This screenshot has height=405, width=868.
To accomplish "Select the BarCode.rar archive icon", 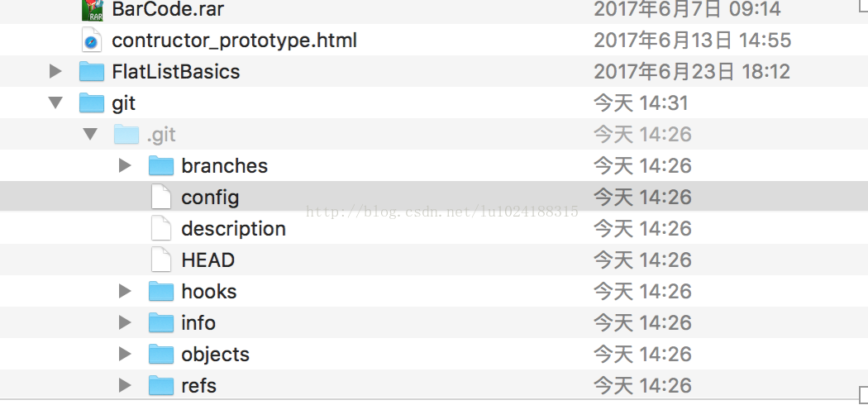I will (x=92, y=10).
